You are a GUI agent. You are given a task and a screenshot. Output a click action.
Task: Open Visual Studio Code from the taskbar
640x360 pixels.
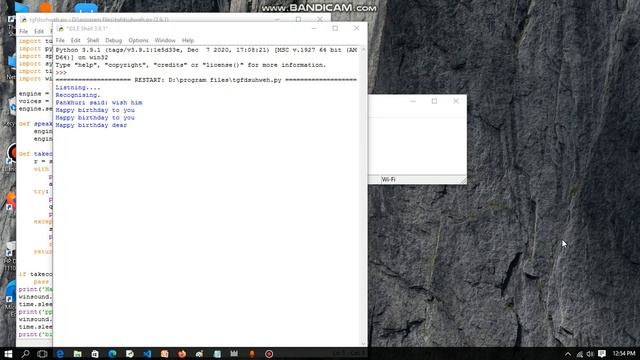click(x=147, y=353)
